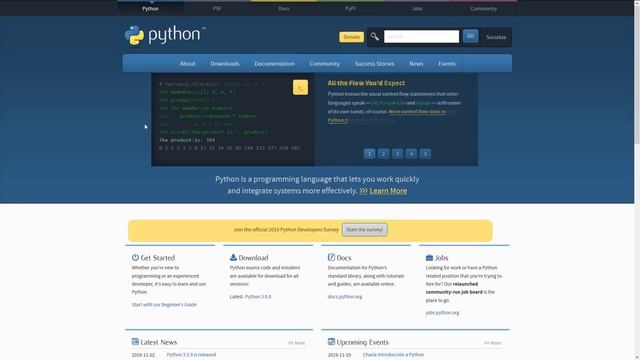
Task: Open the jobs.python.org link
Action: [x=442, y=313]
